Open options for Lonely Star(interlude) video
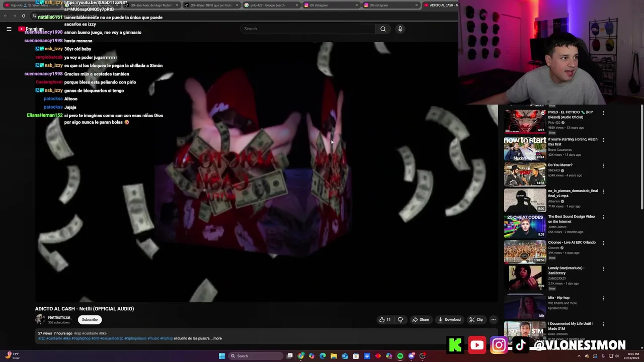644x362 pixels. pyautogui.click(x=603, y=268)
